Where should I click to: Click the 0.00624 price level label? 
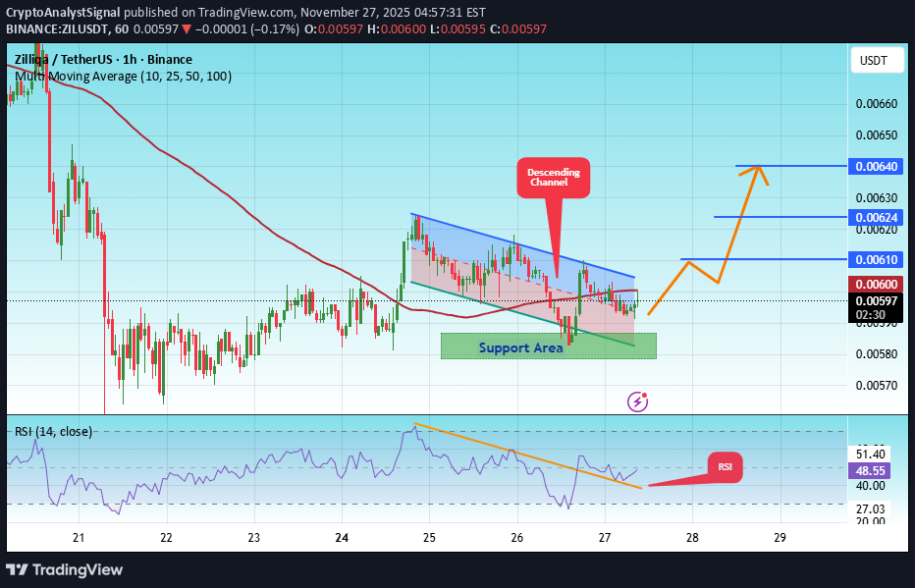[875, 217]
